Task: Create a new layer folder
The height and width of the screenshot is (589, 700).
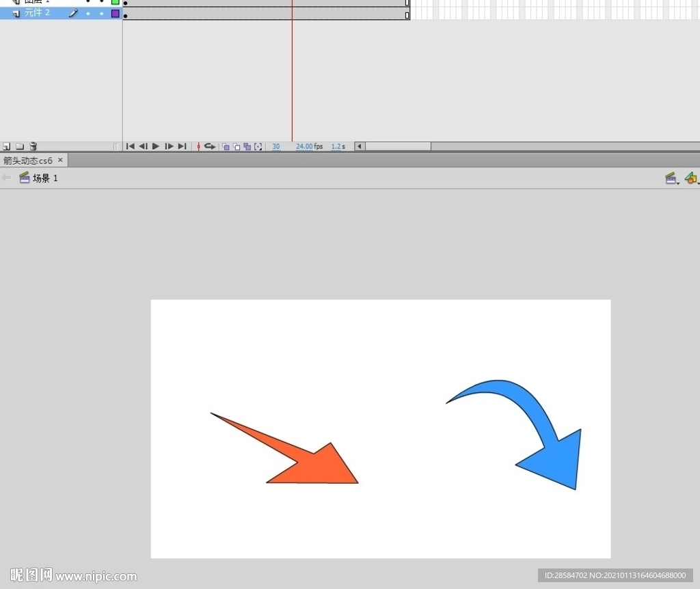Action: pos(20,146)
